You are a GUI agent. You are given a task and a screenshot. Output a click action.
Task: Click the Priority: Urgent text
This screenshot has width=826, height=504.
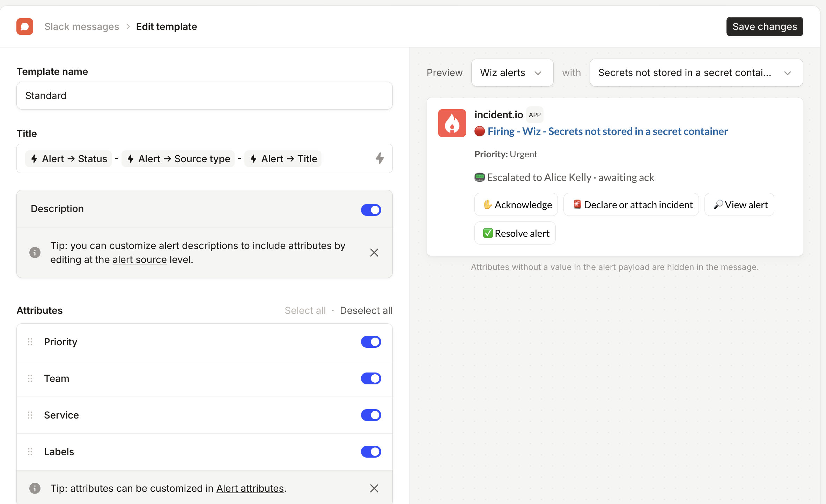506,154
